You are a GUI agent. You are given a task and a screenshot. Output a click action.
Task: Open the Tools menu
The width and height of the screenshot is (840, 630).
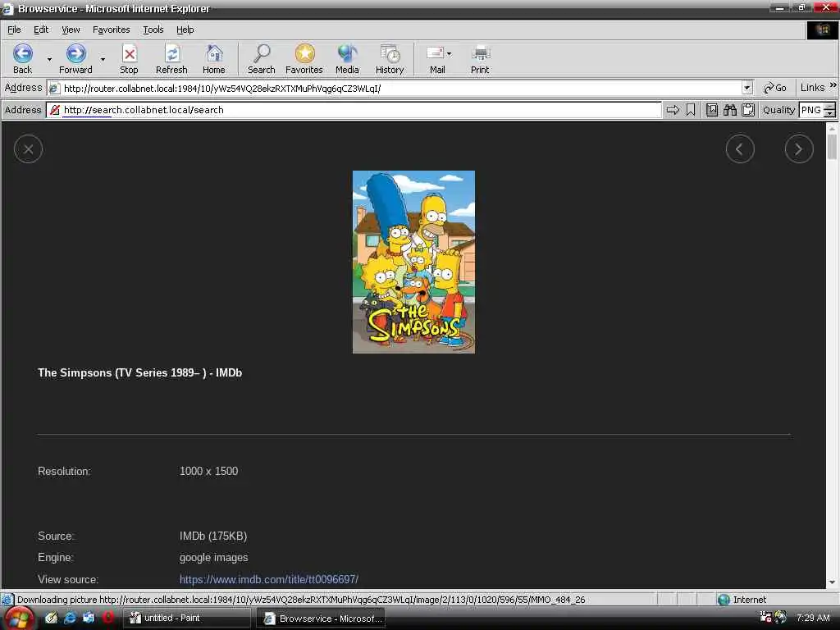(153, 30)
